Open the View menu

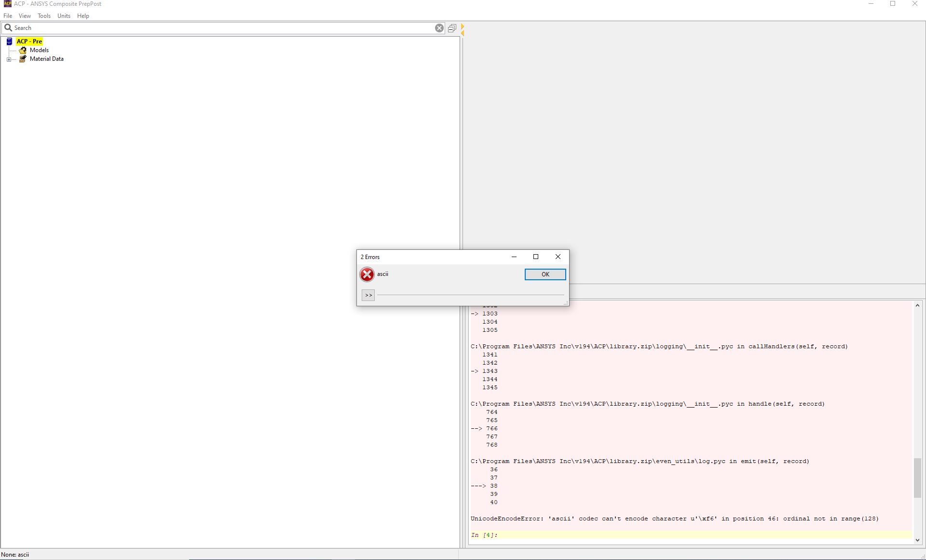25,16
